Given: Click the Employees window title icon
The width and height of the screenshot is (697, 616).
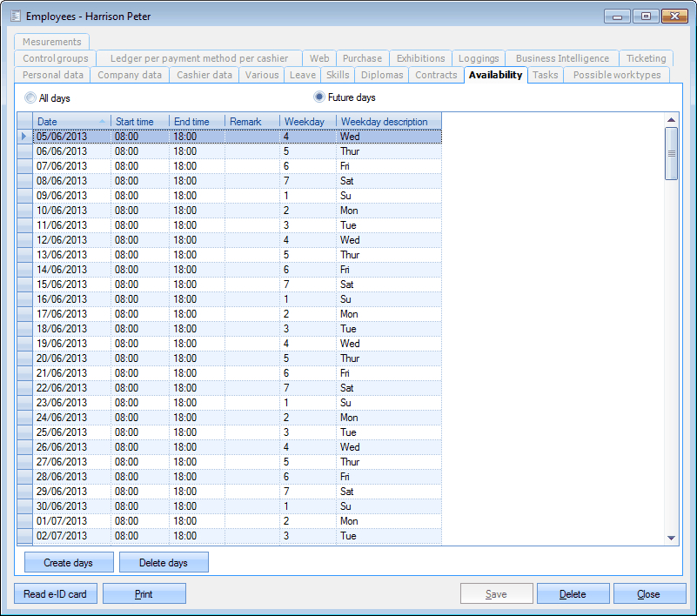Looking at the screenshot, I should (x=15, y=17).
